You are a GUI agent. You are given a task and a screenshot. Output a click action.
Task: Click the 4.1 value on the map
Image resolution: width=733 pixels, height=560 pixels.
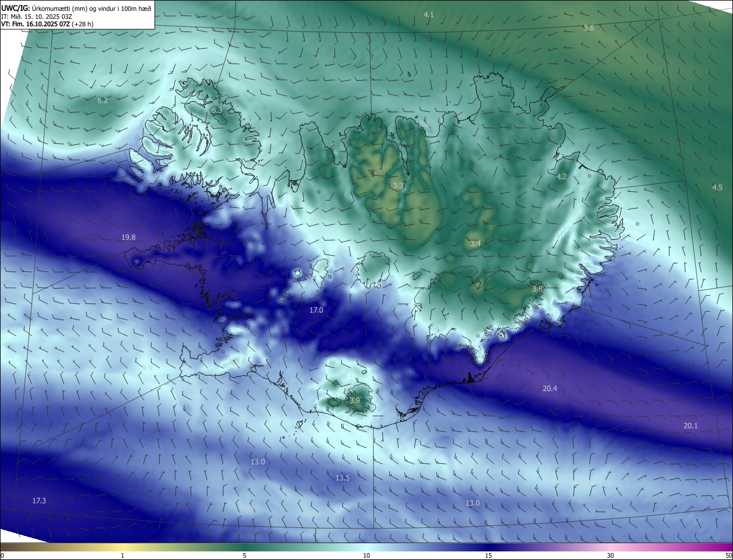pyautogui.click(x=428, y=14)
